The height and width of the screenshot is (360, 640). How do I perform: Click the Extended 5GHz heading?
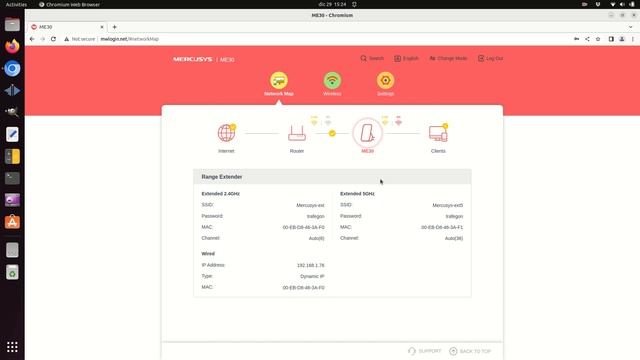(357, 194)
